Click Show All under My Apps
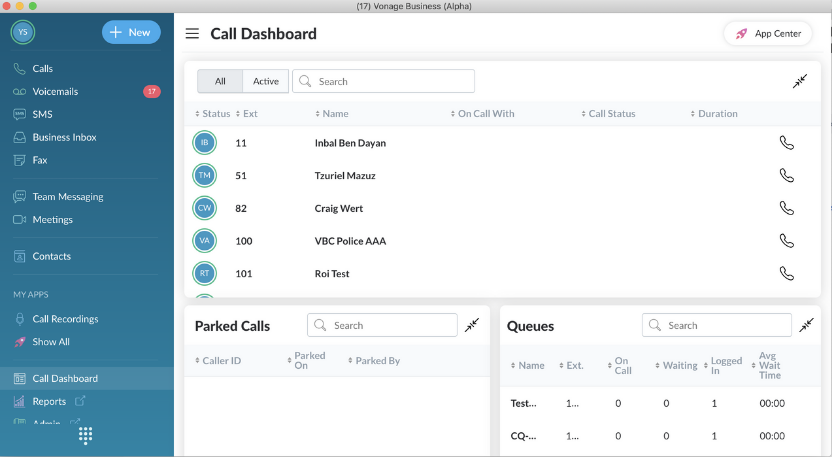The image size is (832, 457). 51,342
